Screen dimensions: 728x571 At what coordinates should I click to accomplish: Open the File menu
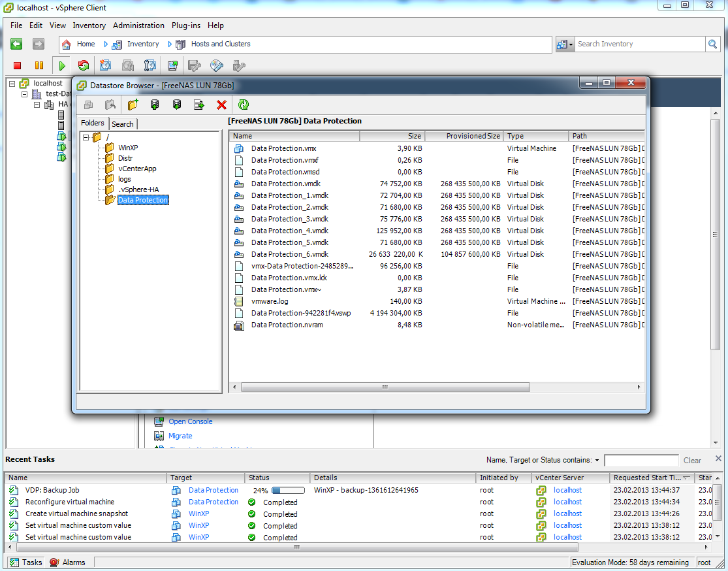click(x=16, y=25)
